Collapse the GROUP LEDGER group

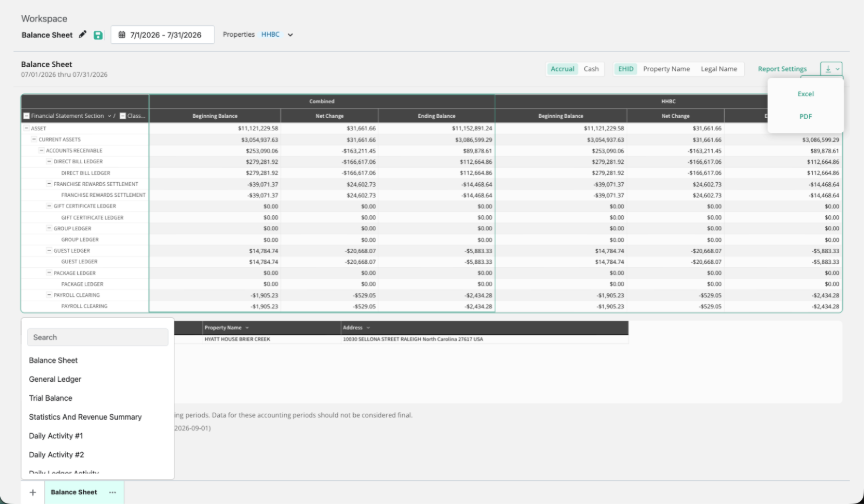click(49, 228)
